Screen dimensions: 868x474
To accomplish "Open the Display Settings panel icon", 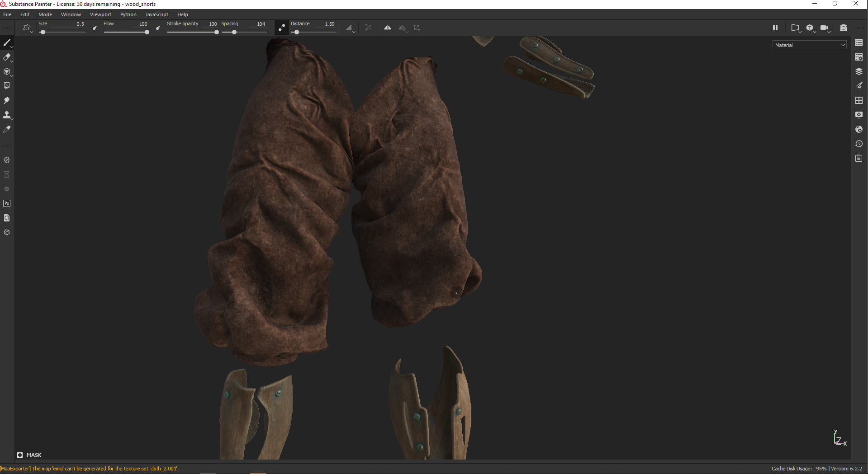I will click(x=859, y=115).
